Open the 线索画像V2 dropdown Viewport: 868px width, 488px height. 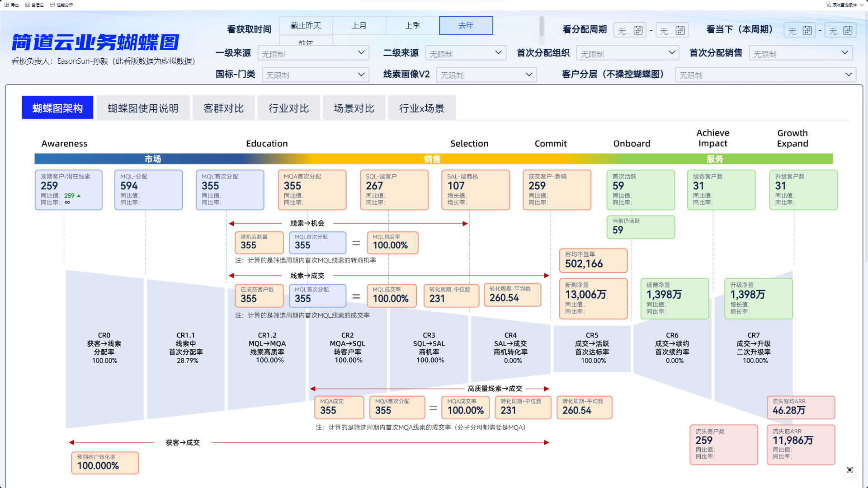(486, 75)
